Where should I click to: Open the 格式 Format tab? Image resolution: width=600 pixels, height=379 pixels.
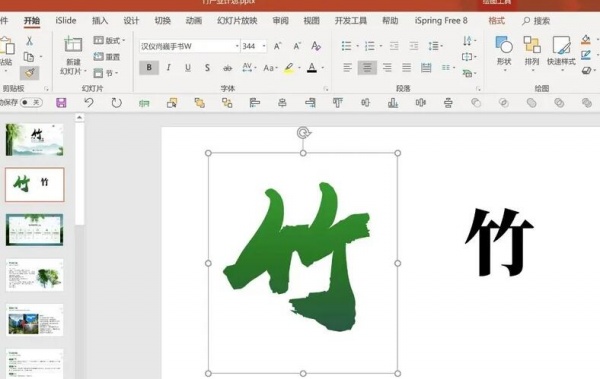[x=496, y=21]
